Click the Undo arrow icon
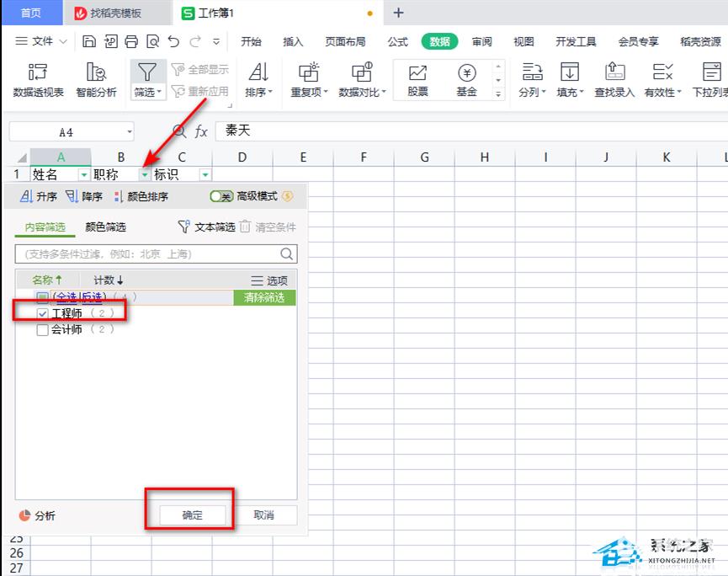Image resolution: width=728 pixels, height=576 pixels. [x=173, y=41]
